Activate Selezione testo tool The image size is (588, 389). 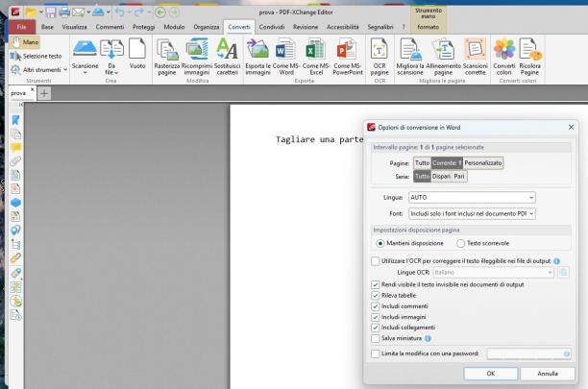[36, 56]
